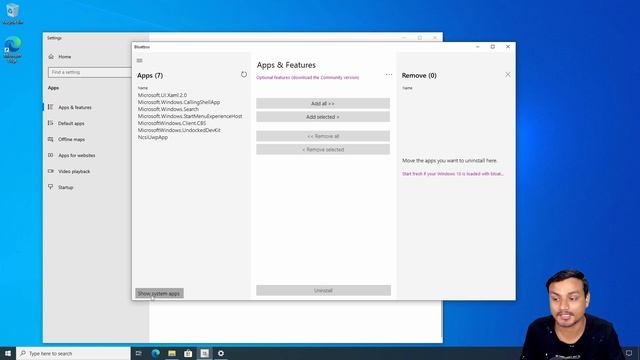Open Task View from taskbar
Image resolution: width=640 pixels, height=360 pixels.
pyautogui.click(x=139, y=353)
